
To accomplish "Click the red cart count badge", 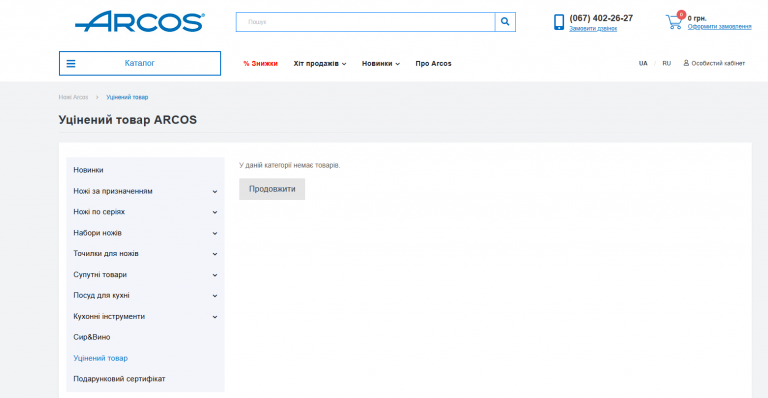I will pos(681,15).
